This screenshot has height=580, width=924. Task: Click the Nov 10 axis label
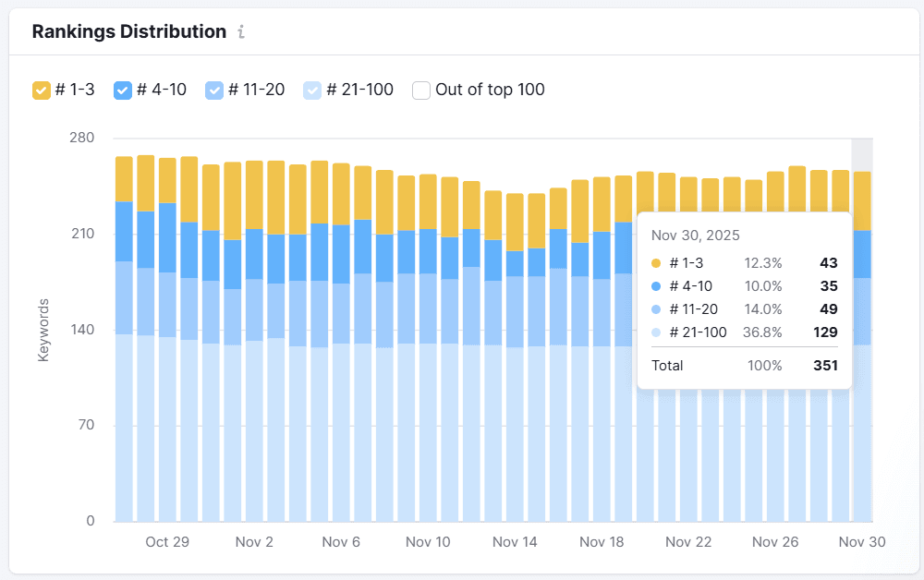coord(428,542)
